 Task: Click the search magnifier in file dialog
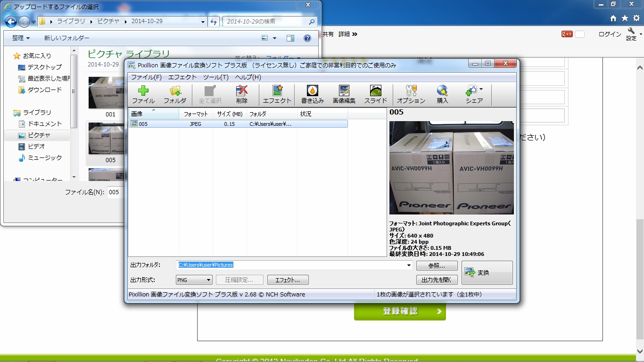click(312, 22)
